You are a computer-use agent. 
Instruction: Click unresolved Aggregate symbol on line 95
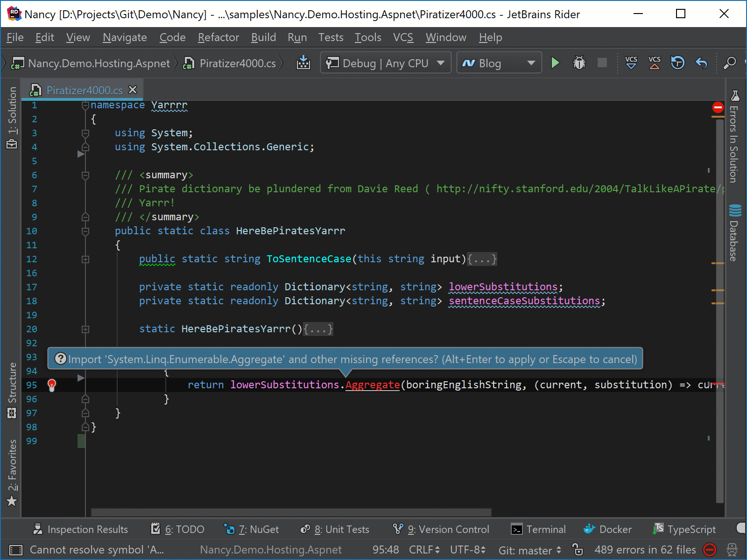click(373, 385)
